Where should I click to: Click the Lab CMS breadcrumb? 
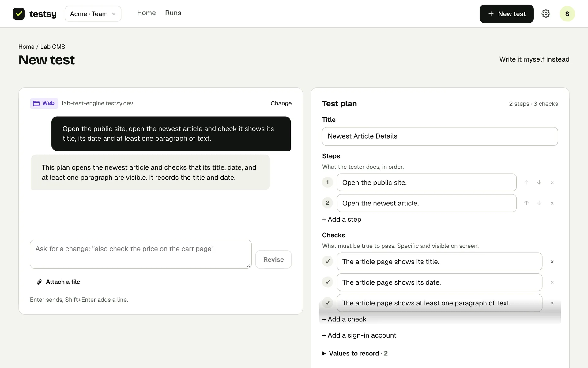click(53, 47)
